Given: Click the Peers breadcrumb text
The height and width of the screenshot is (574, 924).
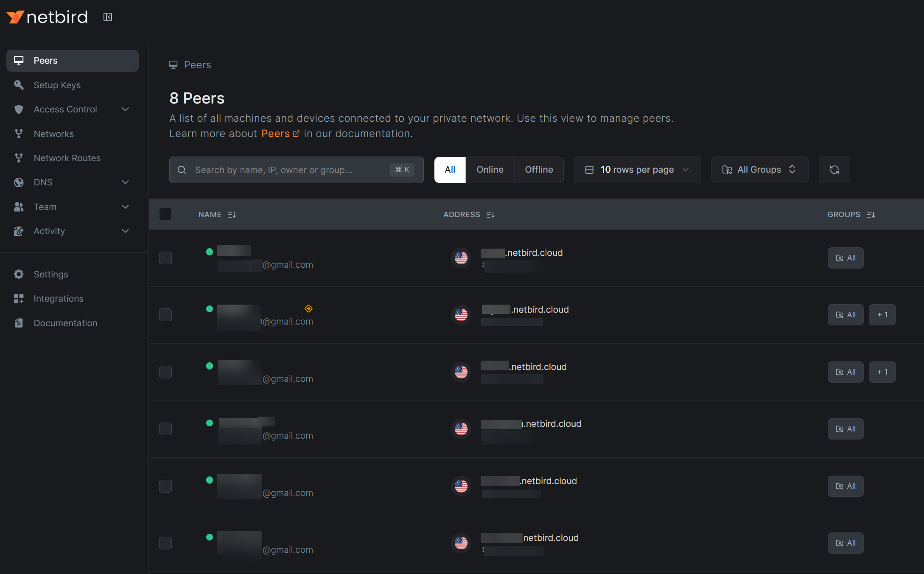Looking at the screenshot, I should [197, 65].
